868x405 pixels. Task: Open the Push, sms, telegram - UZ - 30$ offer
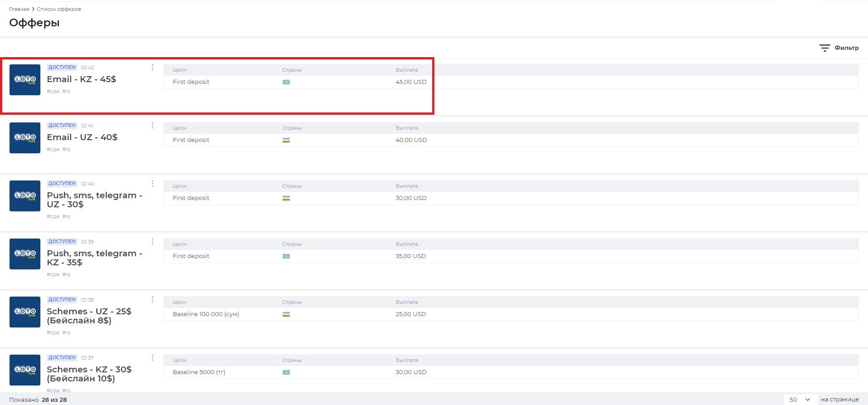[94, 200]
